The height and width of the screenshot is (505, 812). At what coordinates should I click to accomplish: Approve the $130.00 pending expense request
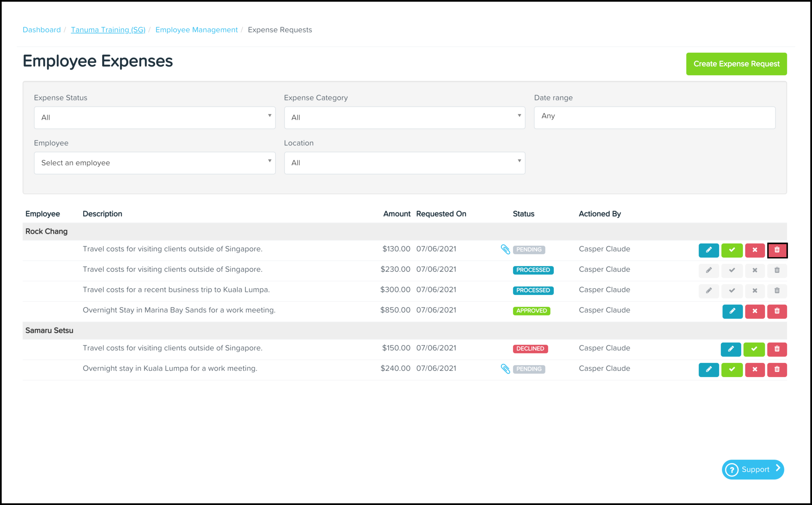coord(732,250)
